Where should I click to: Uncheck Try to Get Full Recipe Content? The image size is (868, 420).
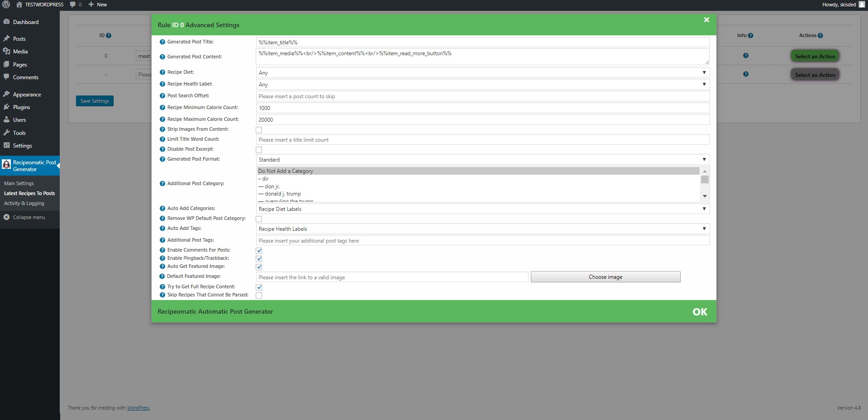[259, 287]
